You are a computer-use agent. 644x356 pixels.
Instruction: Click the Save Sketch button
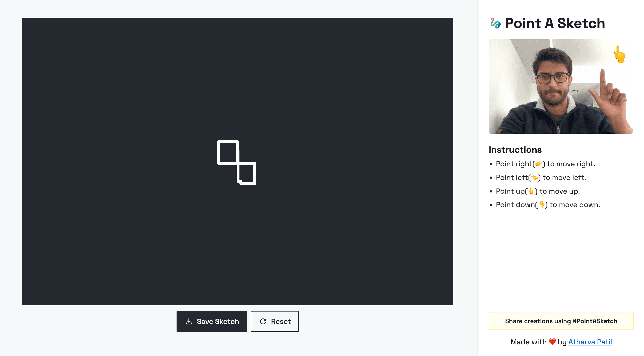(212, 321)
